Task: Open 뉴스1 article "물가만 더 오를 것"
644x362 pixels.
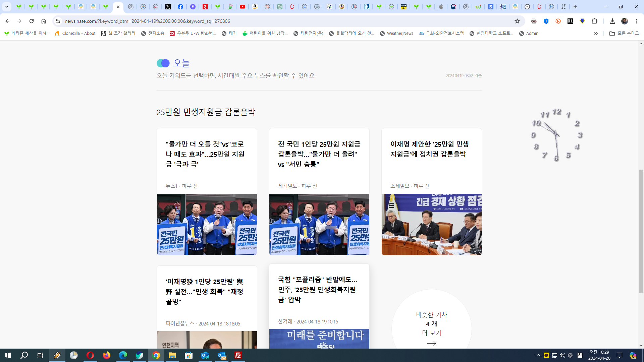Action: click(x=205, y=154)
